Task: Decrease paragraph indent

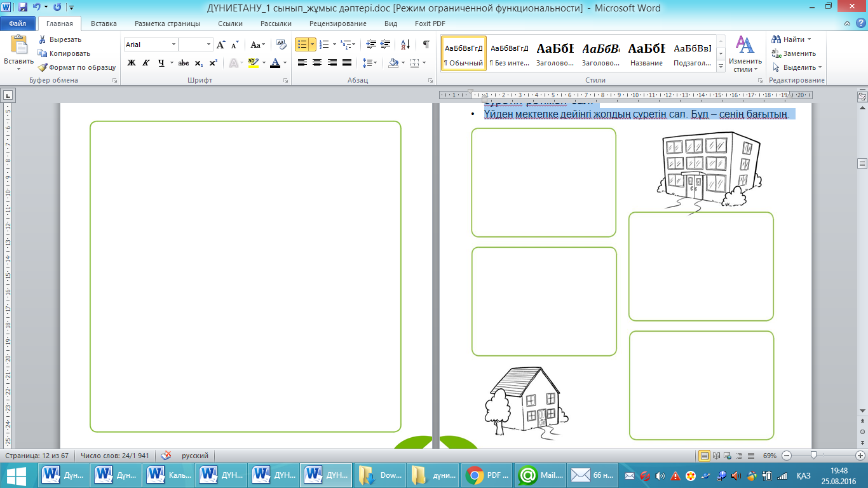Action: (x=371, y=44)
